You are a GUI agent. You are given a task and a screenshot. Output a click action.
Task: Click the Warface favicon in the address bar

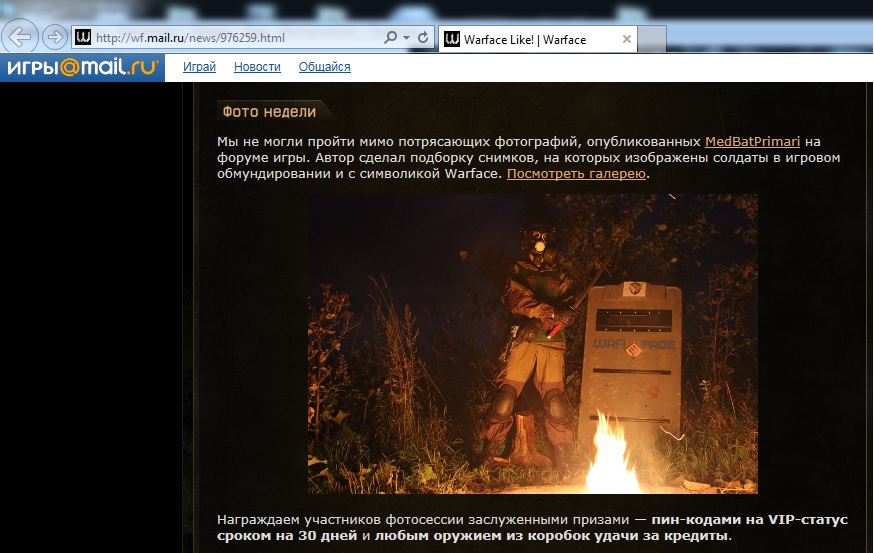tap(83, 37)
